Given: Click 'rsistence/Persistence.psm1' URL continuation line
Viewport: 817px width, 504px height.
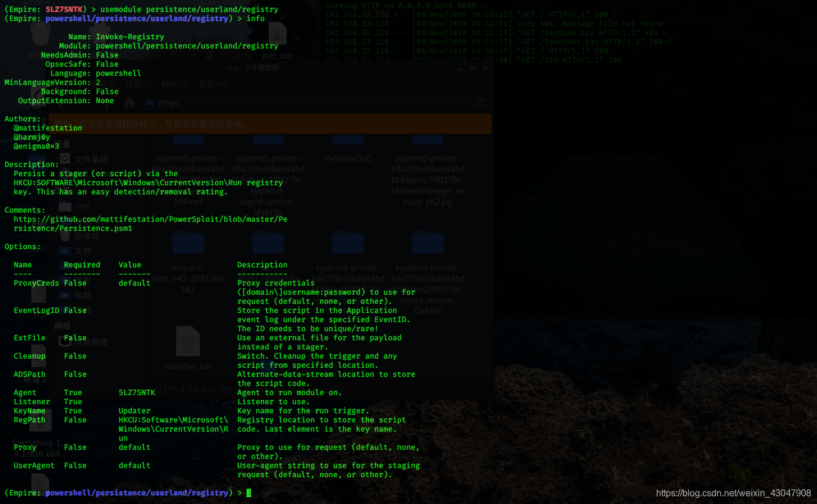Looking at the screenshot, I should (73, 228).
